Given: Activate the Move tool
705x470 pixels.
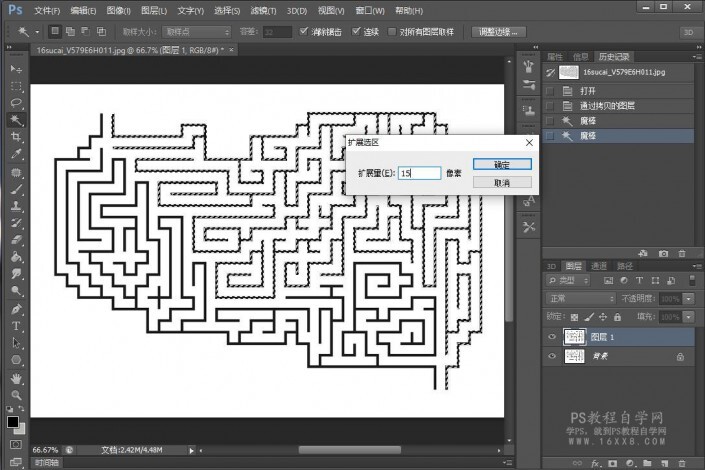Looking at the screenshot, I should coord(16,68).
